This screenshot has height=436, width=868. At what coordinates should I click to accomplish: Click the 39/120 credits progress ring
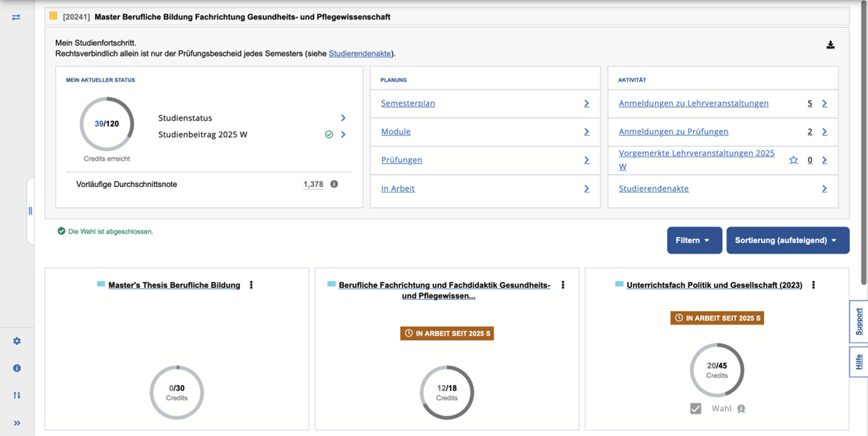[107, 124]
